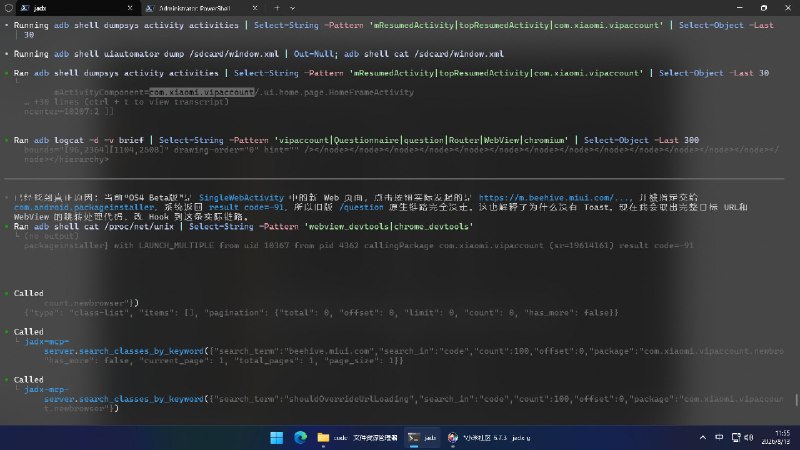Click the shield icon in title bar
The image size is (800, 450).
(x=8, y=8)
